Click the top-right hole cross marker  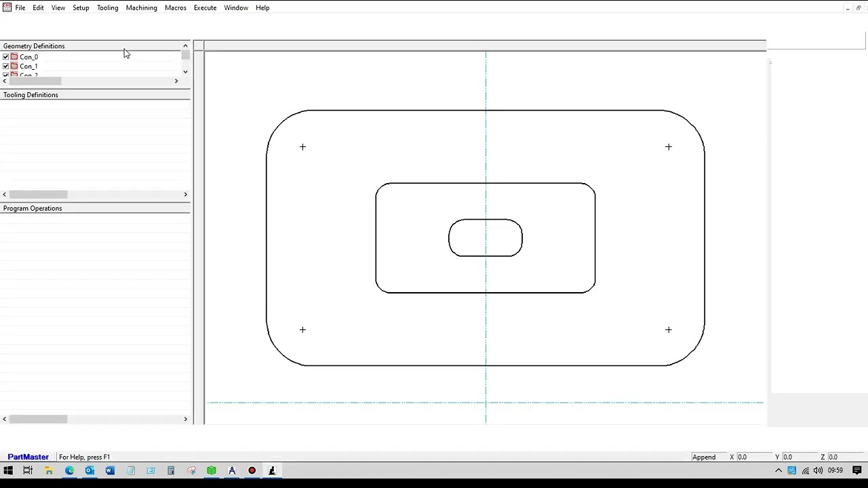tap(668, 146)
